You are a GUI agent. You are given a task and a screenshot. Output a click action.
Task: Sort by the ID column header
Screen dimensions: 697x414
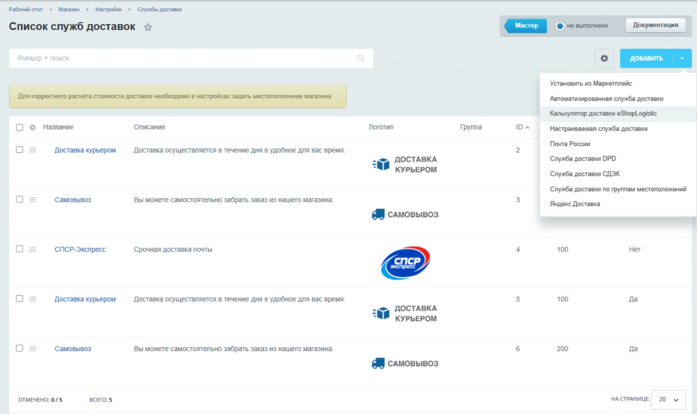522,127
